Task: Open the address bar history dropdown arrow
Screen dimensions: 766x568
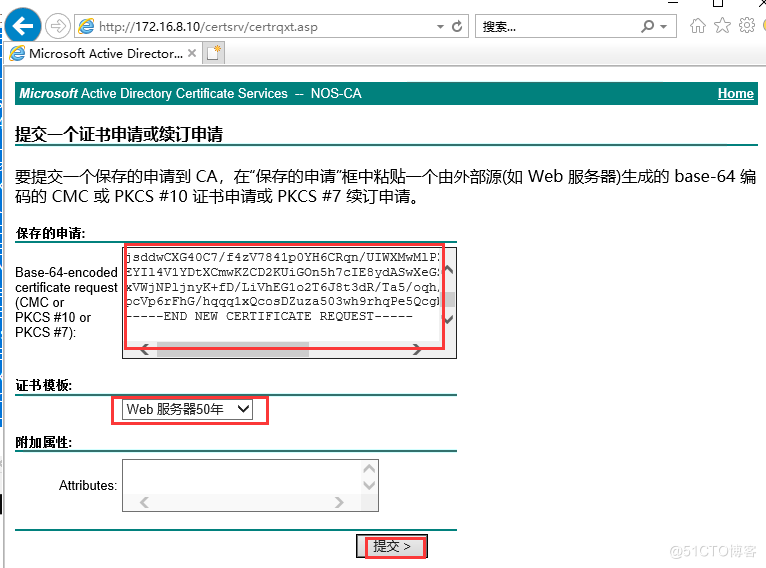Action: pos(440,26)
